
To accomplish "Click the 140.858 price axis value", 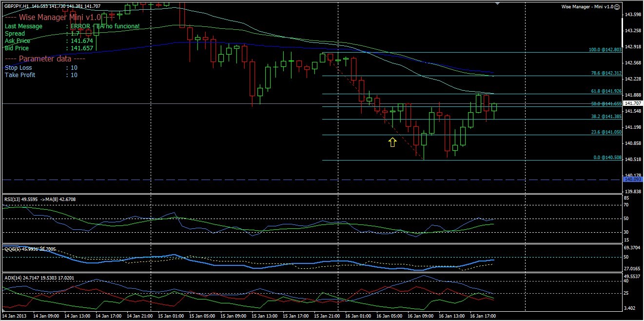I will click(633, 143).
